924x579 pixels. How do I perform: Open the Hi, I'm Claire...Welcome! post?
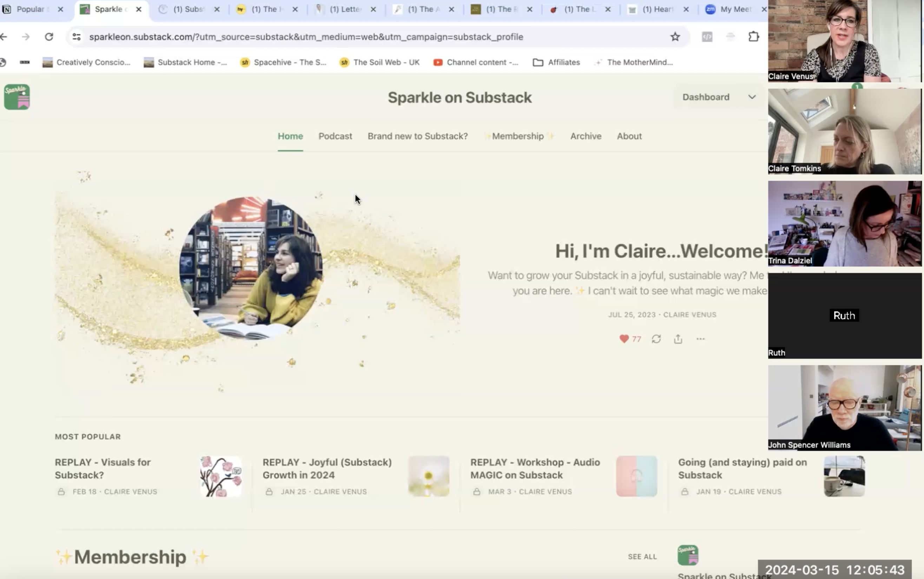tap(661, 251)
